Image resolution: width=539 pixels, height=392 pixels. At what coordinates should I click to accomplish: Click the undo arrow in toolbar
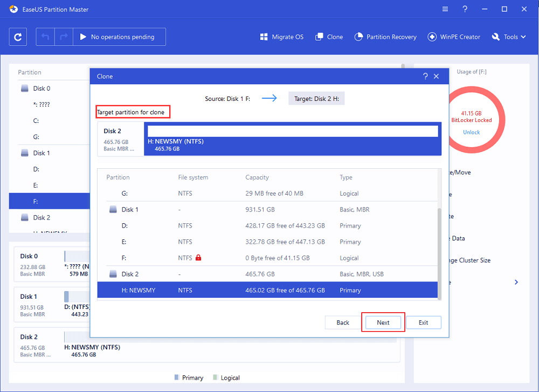pyautogui.click(x=45, y=37)
